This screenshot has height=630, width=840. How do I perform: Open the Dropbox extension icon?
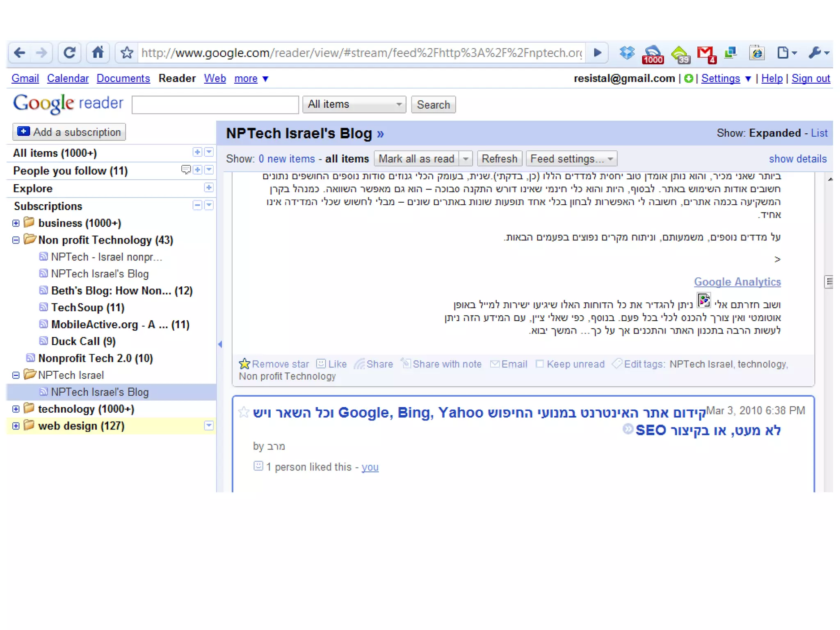point(627,52)
